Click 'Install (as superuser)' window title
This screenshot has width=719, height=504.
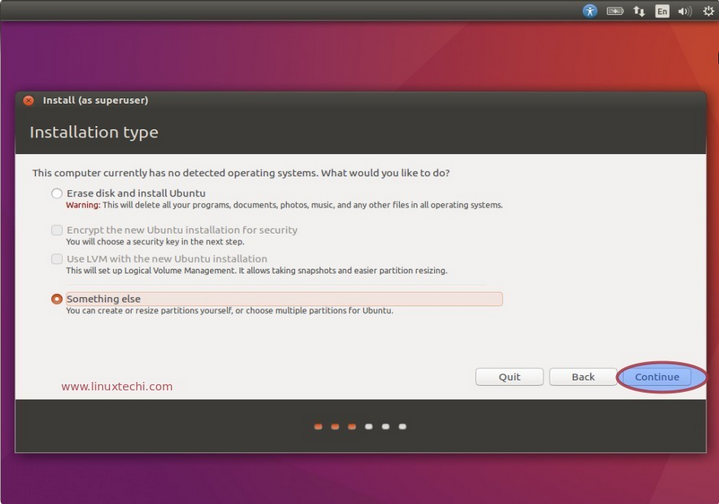[x=95, y=100]
